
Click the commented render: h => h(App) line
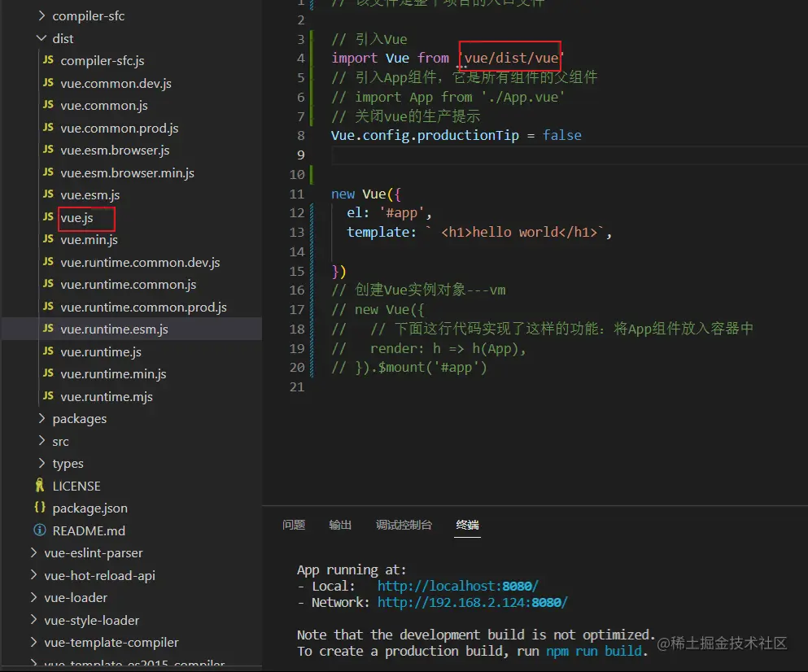(429, 349)
